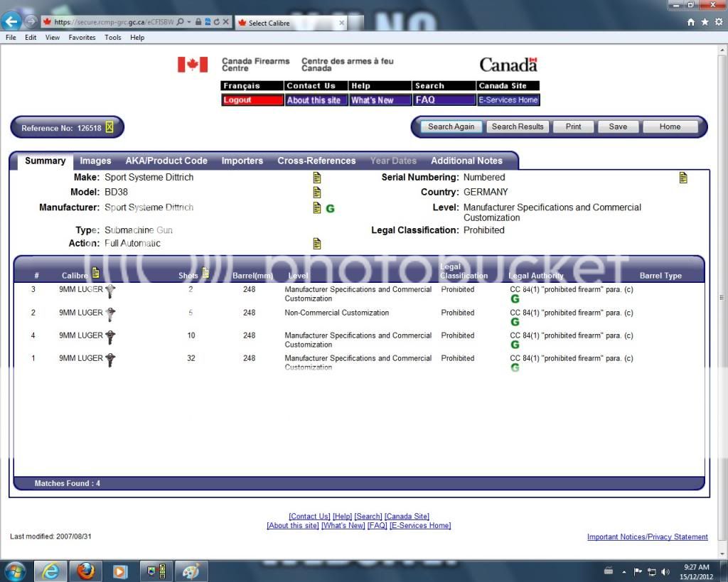The height and width of the screenshot is (582, 728).
Task: Click the yellow X beside Reference No
Action: pyautogui.click(x=109, y=128)
